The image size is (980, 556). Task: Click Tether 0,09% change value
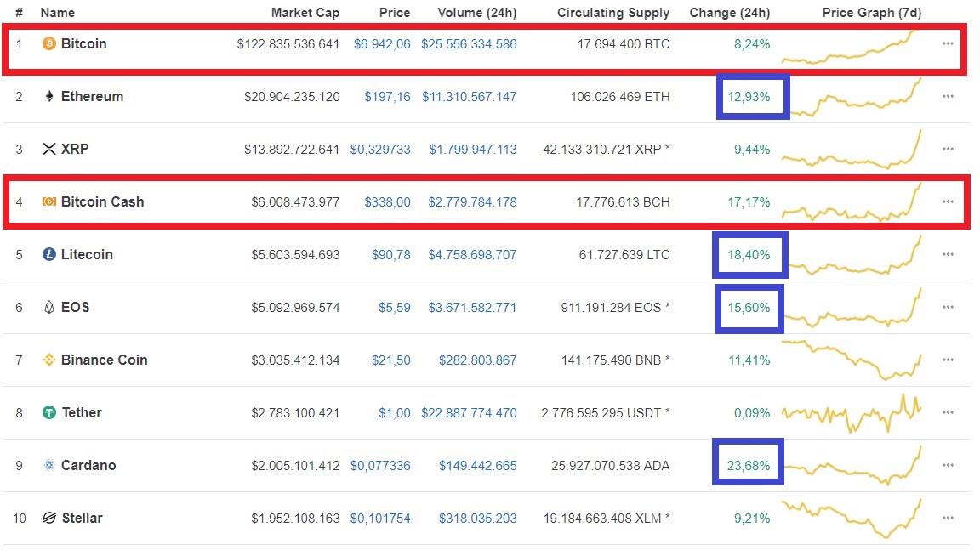[x=752, y=413]
